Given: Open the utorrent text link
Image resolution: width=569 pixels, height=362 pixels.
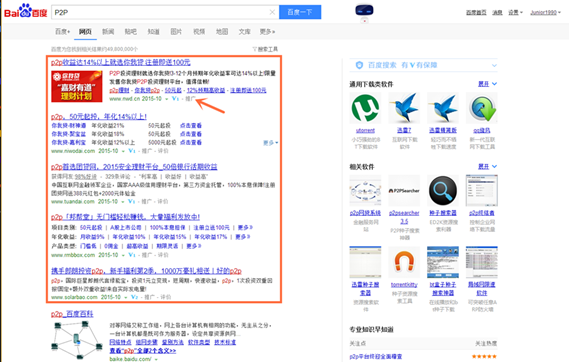Looking at the screenshot, I should (x=365, y=130).
